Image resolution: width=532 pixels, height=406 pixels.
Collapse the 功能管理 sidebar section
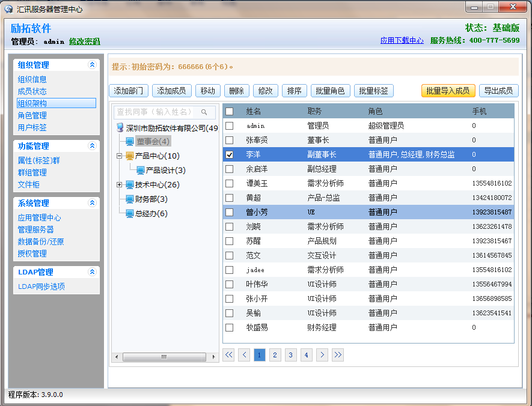(x=92, y=146)
